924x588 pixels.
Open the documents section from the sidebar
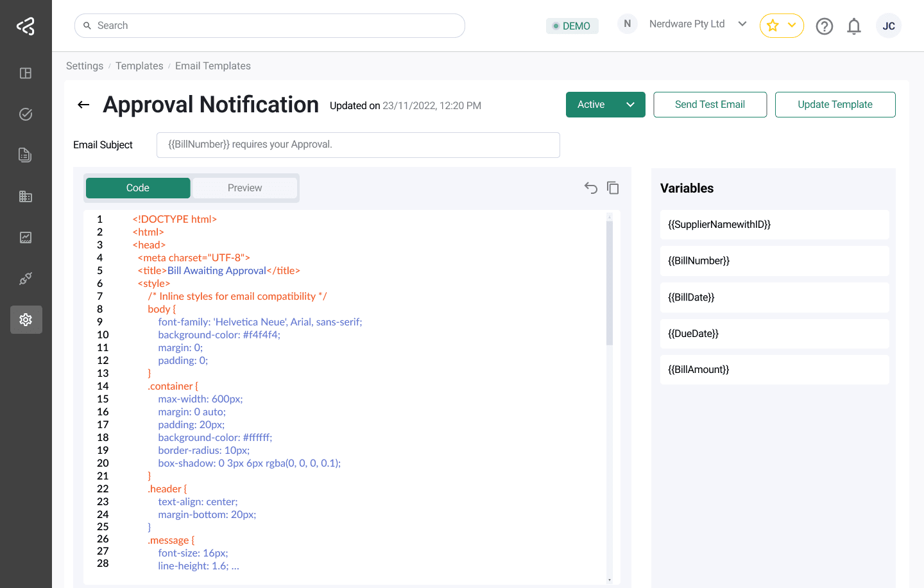coord(26,155)
